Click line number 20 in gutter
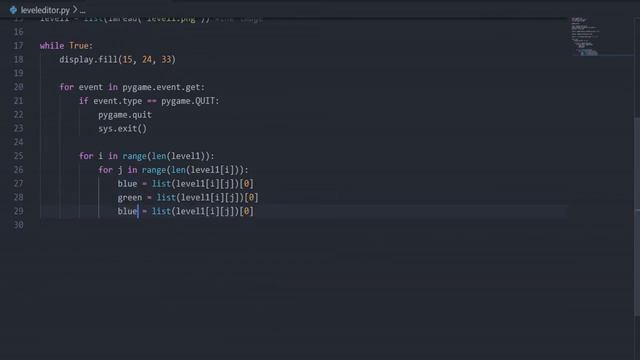 click(18, 87)
